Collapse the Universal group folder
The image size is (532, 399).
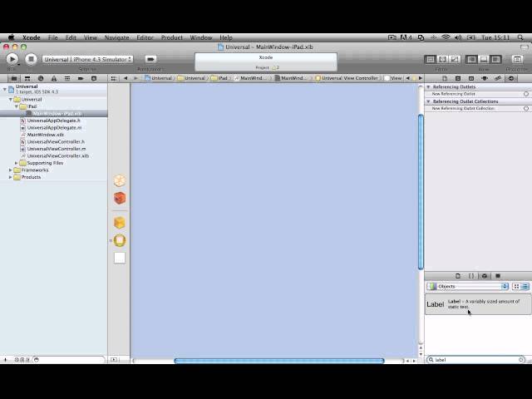[11, 100]
